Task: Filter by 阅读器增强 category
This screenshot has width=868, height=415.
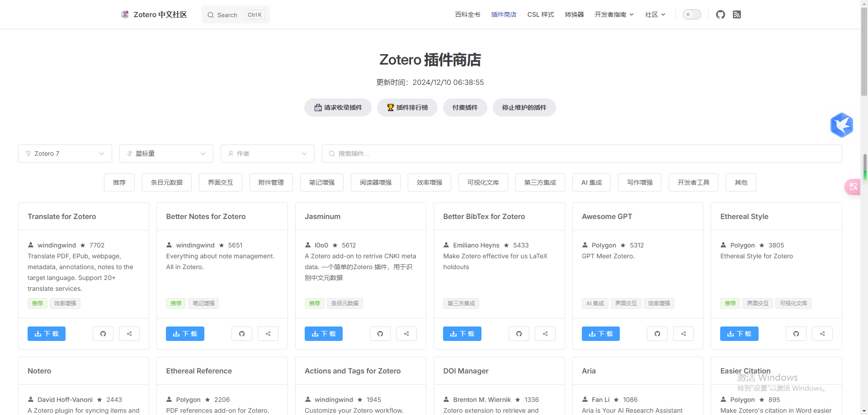Action: [x=376, y=182]
